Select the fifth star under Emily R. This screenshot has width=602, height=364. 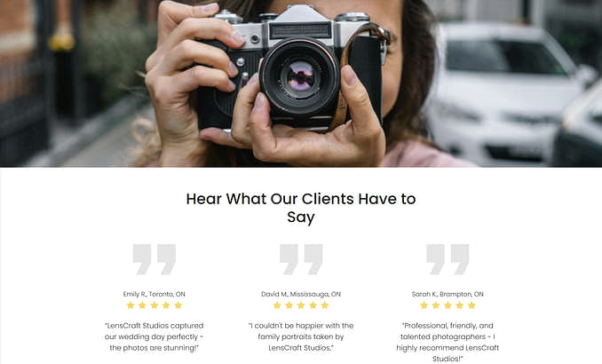point(178,305)
